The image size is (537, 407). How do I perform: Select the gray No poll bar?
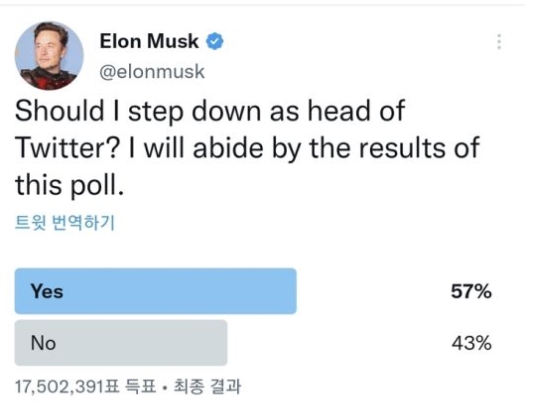coord(121,343)
